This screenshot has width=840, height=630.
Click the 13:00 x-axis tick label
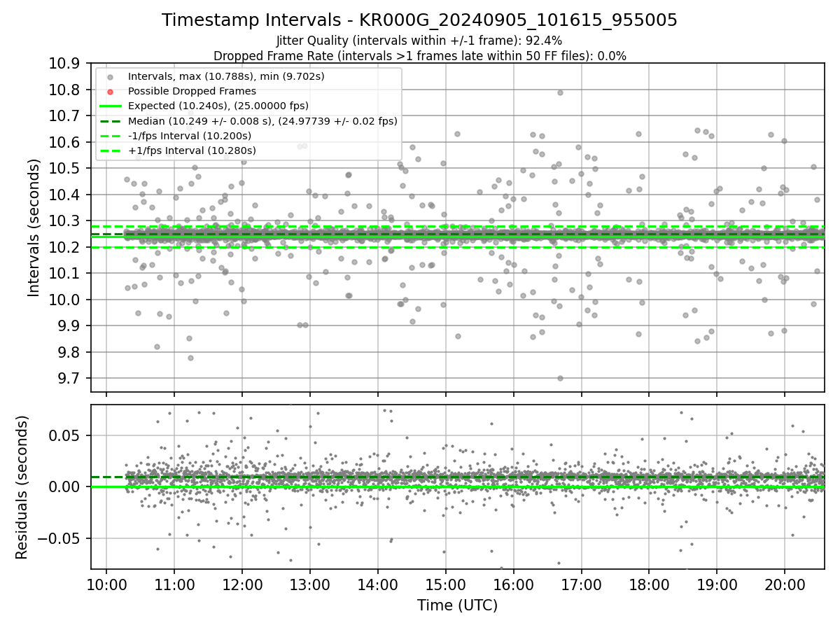(x=310, y=584)
